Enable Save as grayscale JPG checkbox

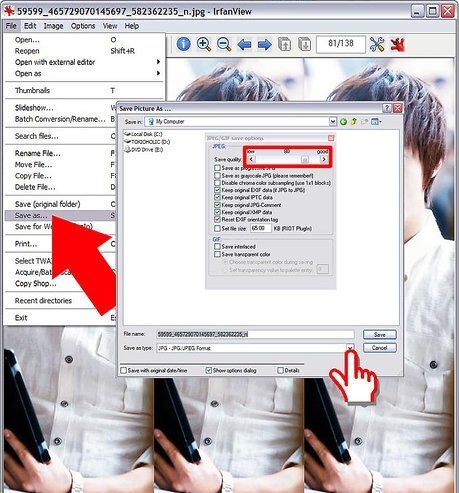(217, 175)
